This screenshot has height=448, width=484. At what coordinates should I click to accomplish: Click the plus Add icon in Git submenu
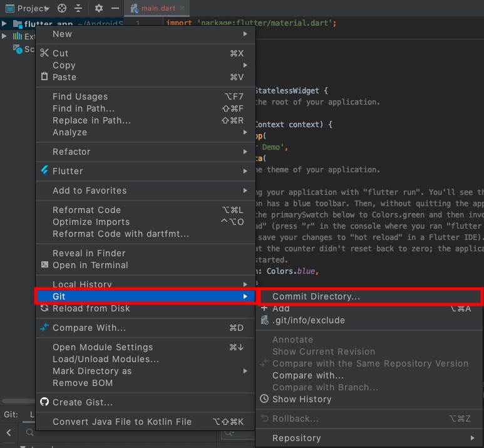pyautogui.click(x=264, y=308)
